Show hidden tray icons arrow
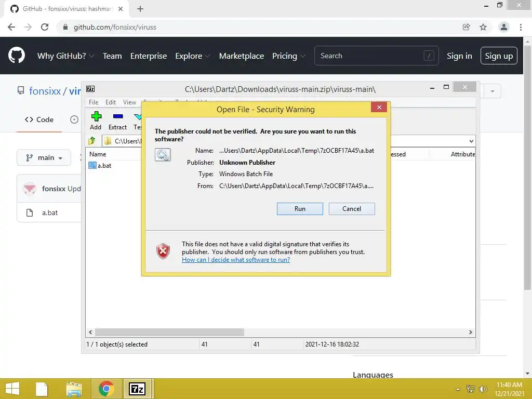Viewport: 532px width, 399px height. point(458,389)
